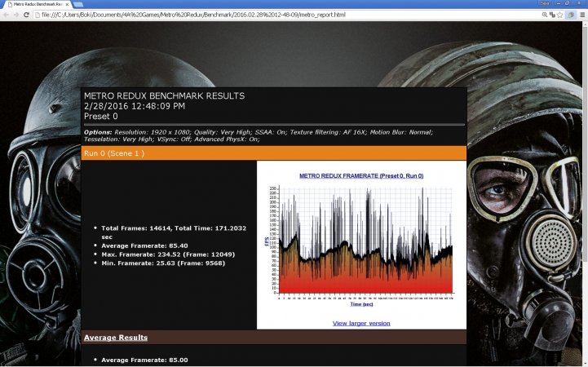Click Min. Framerate: 25.63 line
The image size is (588, 367).
pos(163,263)
